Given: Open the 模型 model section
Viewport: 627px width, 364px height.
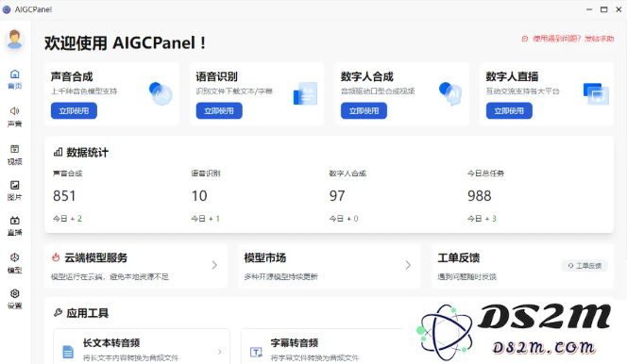Looking at the screenshot, I should click(15, 263).
